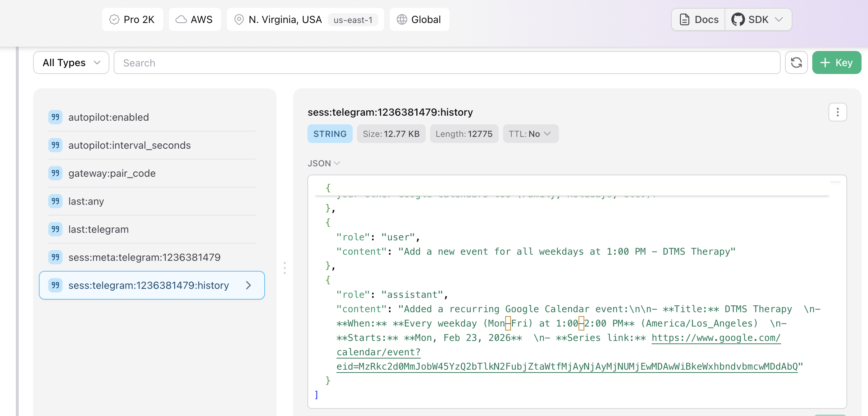This screenshot has width=868, height=416.
Task: Click the user content line about DTMS Therapy
Action: (x=536, y=251)
